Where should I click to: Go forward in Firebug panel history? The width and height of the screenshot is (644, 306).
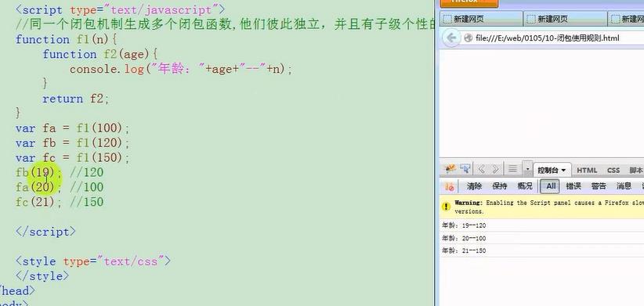coord(495,169)
